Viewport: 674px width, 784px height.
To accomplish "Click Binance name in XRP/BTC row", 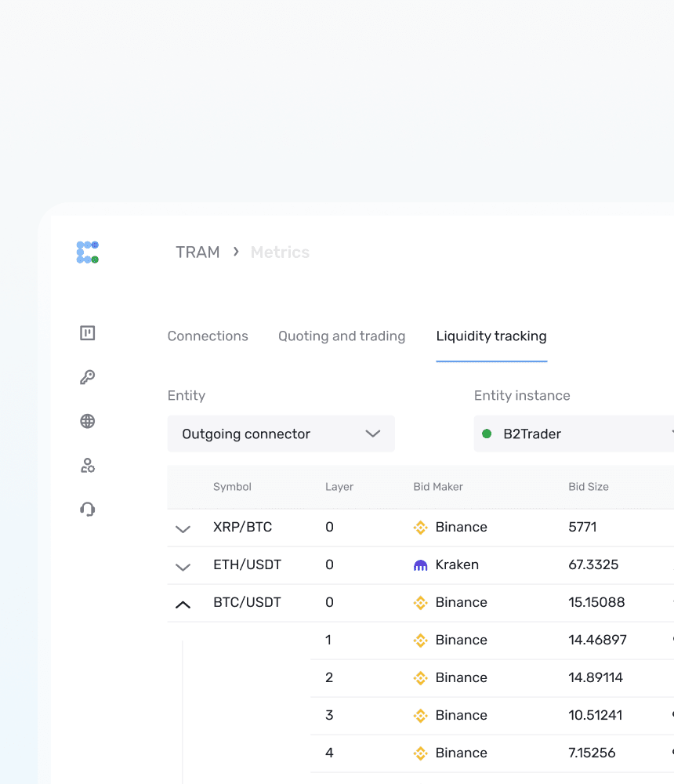I will point(461,527).
